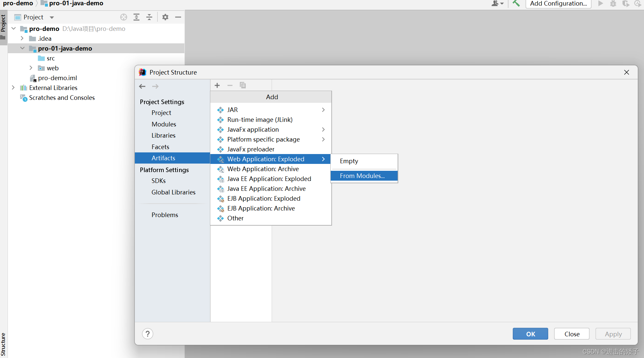
Task: Open the Project view dropdown arrow
Action: (x=52, y=17)
